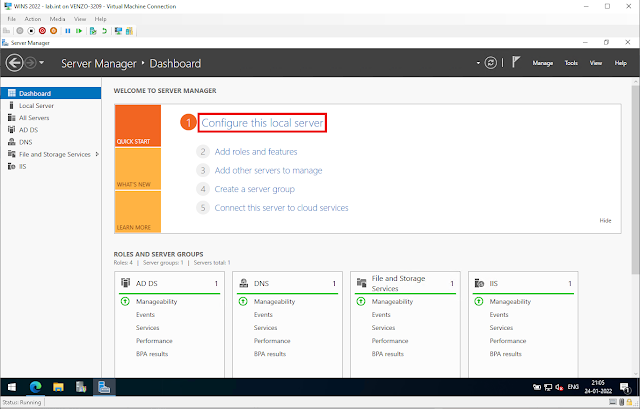Select the QUICK START panel tab
Screen dimensions: 640x409
coord(138,126)
